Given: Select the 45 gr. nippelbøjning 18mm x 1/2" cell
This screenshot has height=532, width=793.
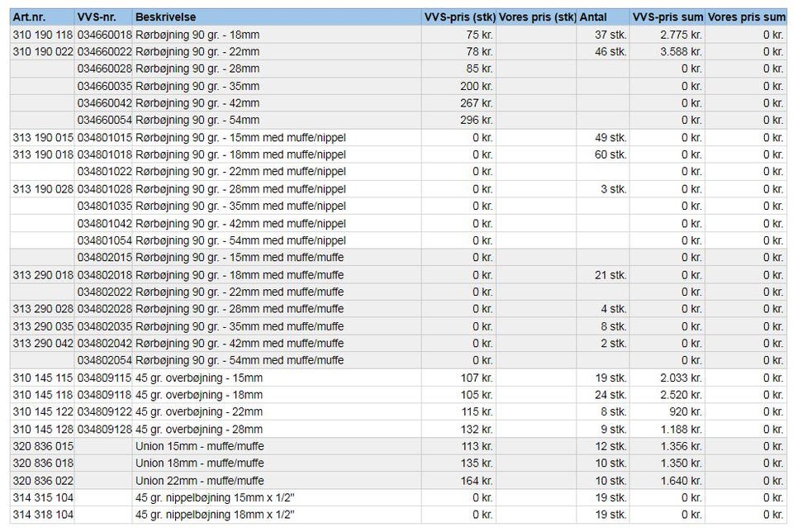Looking at the screenshot, I should 276,515.
